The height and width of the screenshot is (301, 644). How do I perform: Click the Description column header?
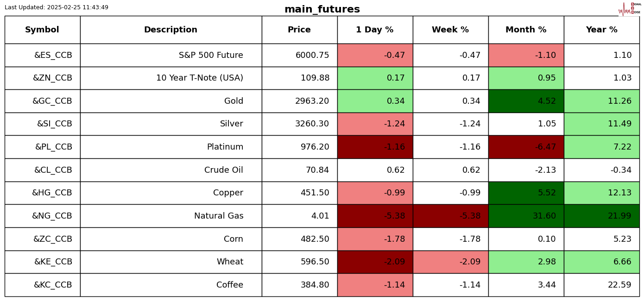170,30
